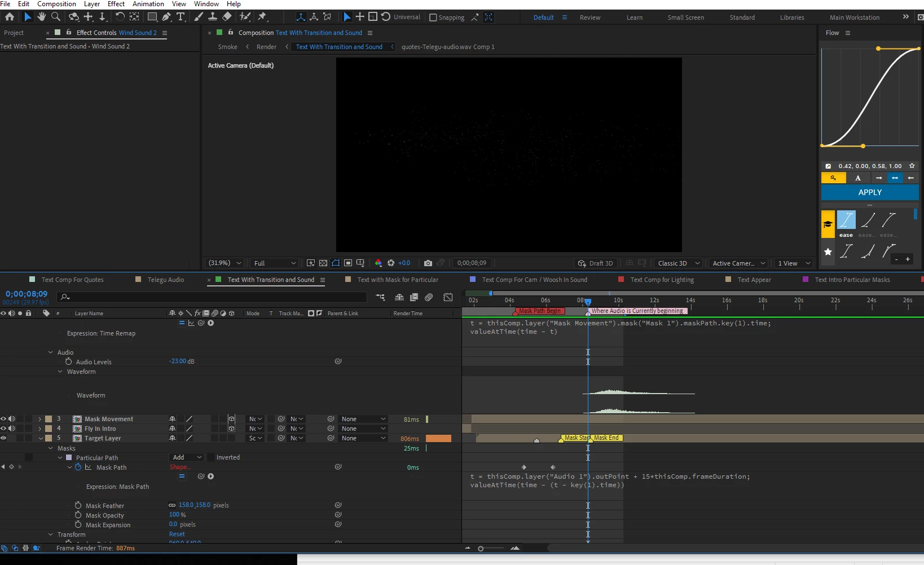Click the APPLY button in Flow

point(870,192)
